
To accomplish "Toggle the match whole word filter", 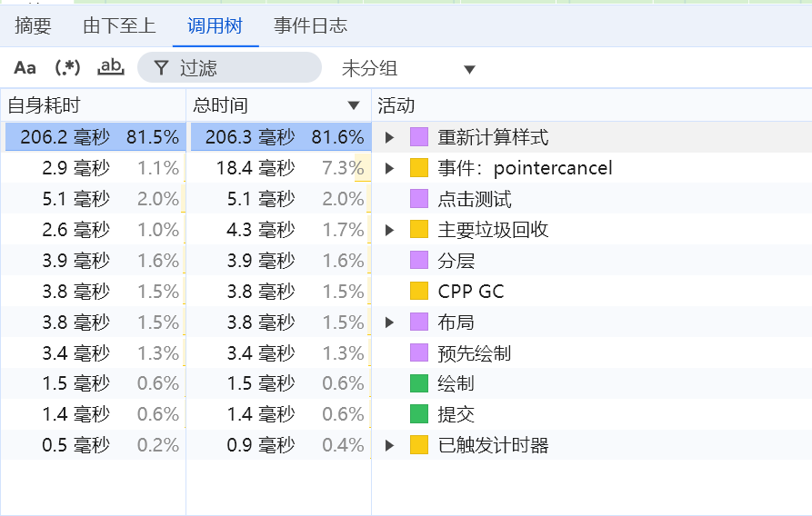I will 111,67.
